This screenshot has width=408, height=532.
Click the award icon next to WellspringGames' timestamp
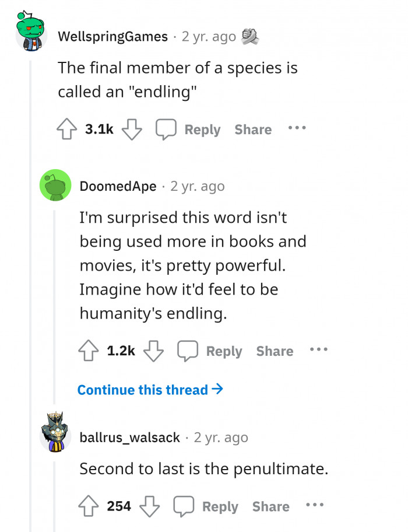(248, 36)
